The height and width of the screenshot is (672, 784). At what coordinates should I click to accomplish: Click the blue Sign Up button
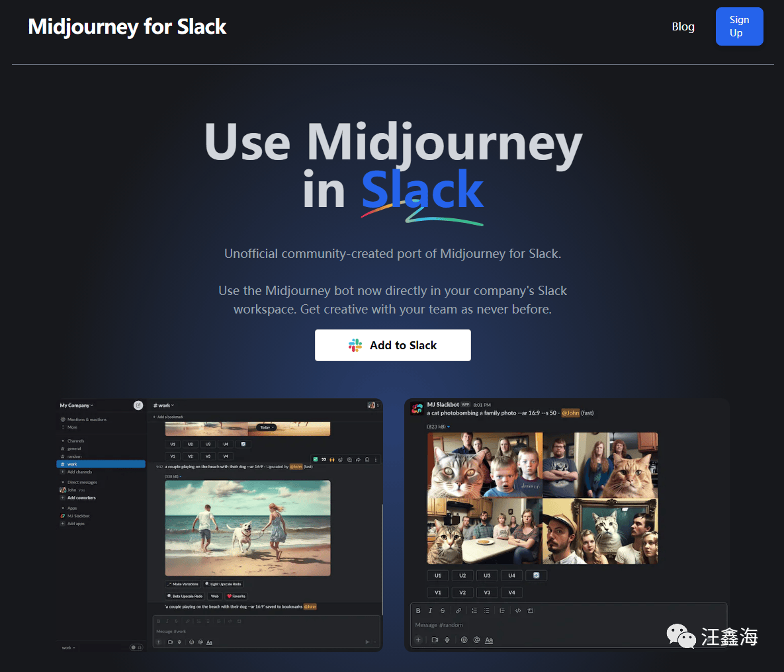[x=739, y=26]
